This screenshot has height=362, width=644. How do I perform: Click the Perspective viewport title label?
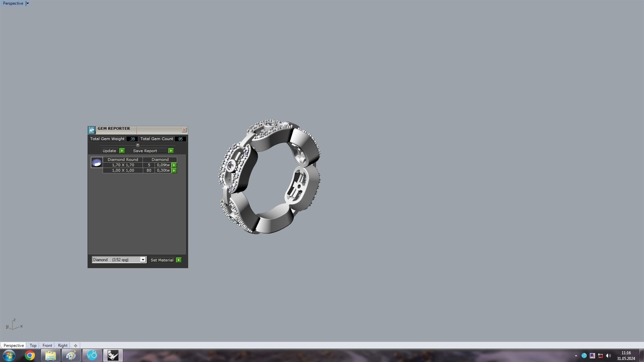tap(13, 3)
